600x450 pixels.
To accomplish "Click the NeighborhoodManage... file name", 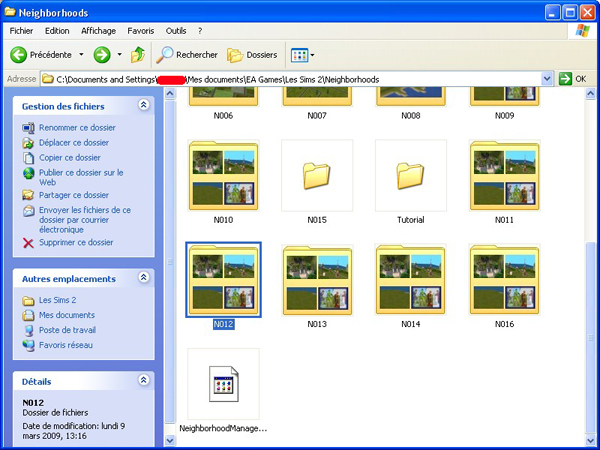I will tap(223, 429).
